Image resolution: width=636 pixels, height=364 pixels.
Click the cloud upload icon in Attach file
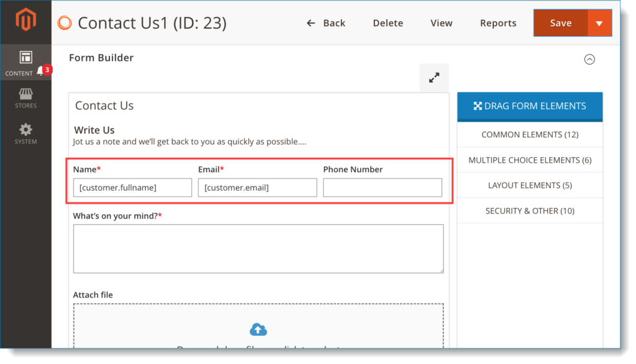(258, 329)
